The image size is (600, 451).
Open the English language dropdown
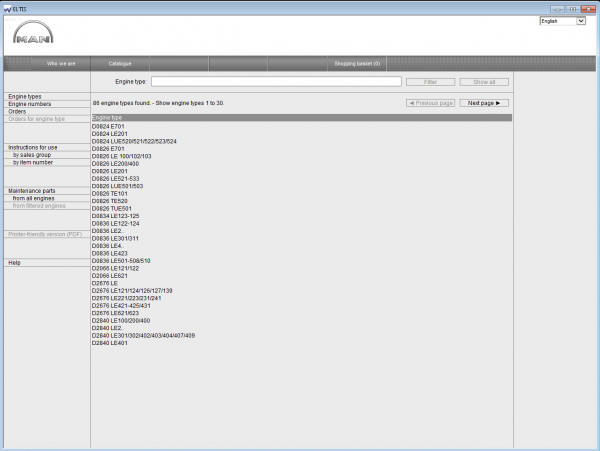562,21
